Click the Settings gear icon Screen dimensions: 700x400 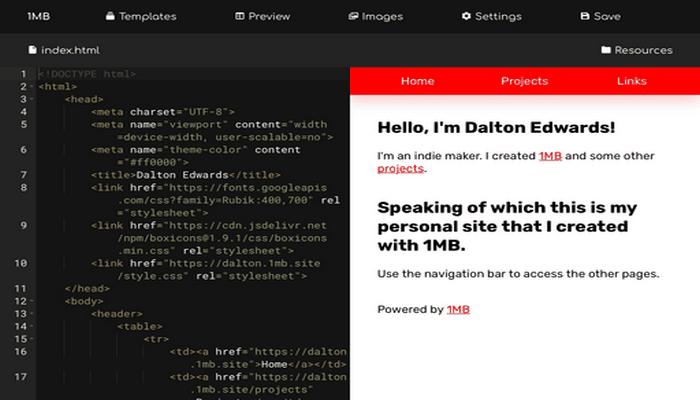click(x=466, y=17)
